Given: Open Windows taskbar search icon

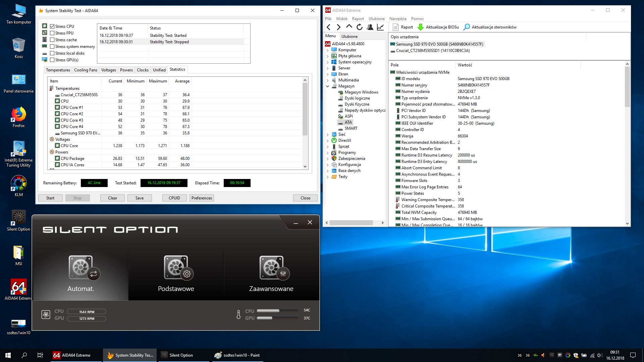Looking at the screenshot, I should pos(24,355).
